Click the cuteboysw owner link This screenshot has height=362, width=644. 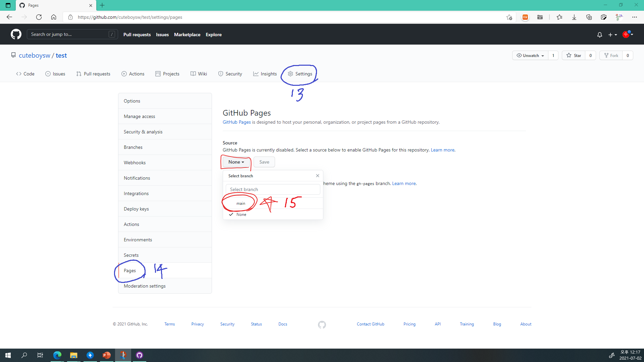(x=35, y=55)
